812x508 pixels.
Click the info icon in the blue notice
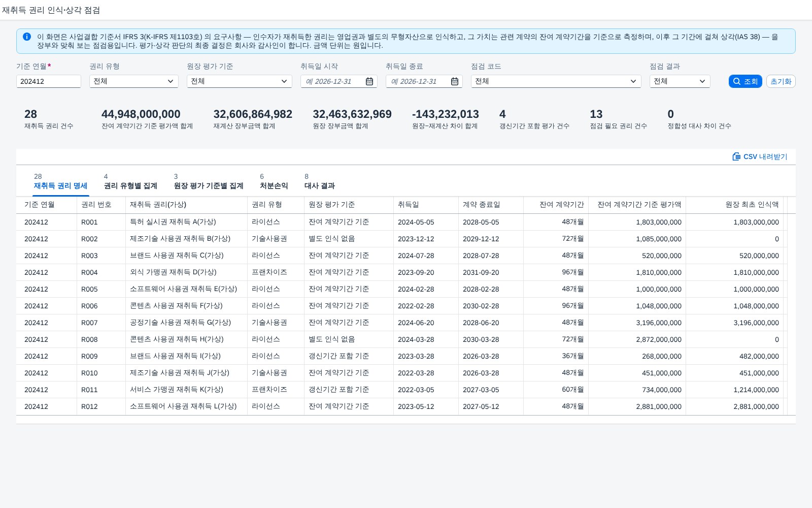27,37
